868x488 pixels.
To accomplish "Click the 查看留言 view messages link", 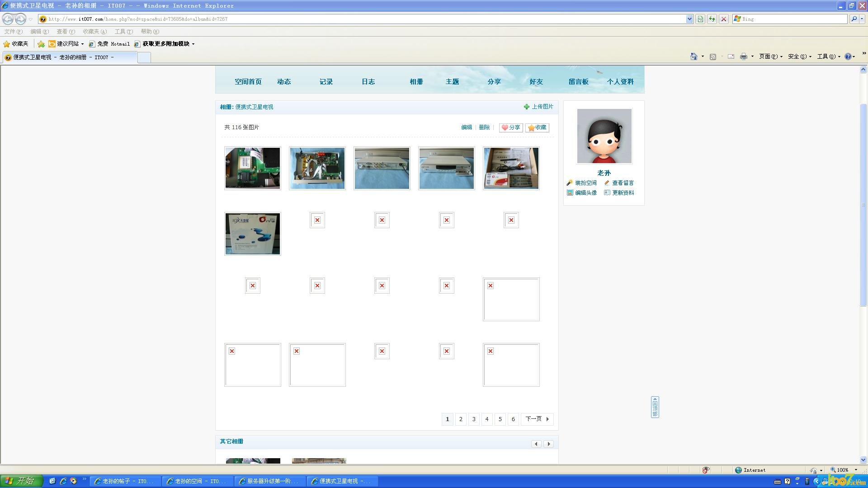I will click(619, 183).
